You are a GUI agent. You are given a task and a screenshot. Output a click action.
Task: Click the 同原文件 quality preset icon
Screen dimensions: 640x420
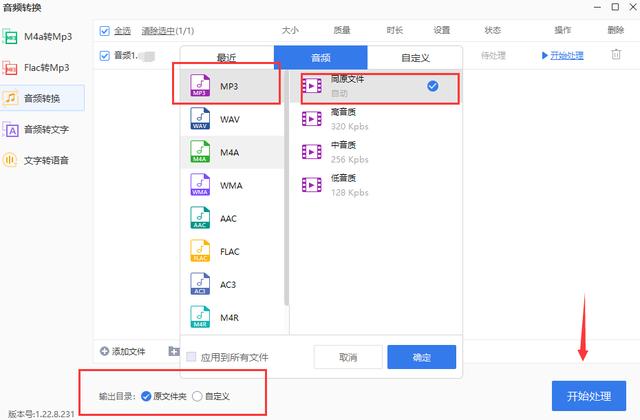coord(312,86)
